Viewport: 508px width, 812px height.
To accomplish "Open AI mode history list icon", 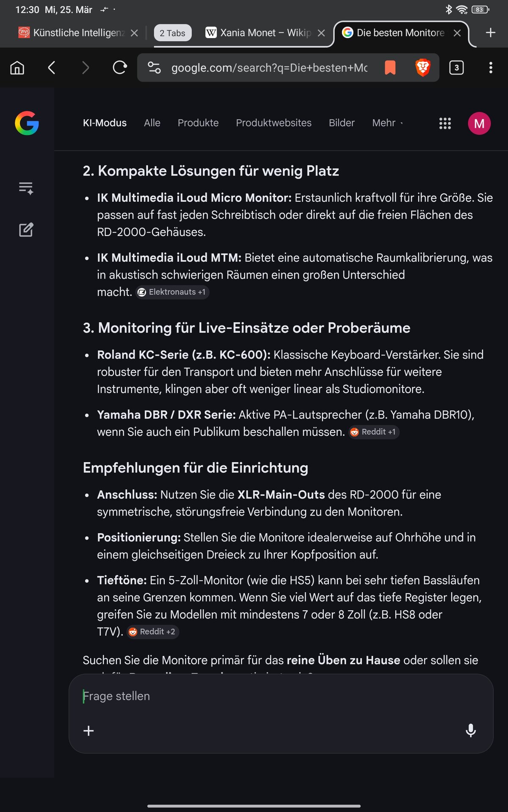I will pyautogui.click(x=26, y=188).
